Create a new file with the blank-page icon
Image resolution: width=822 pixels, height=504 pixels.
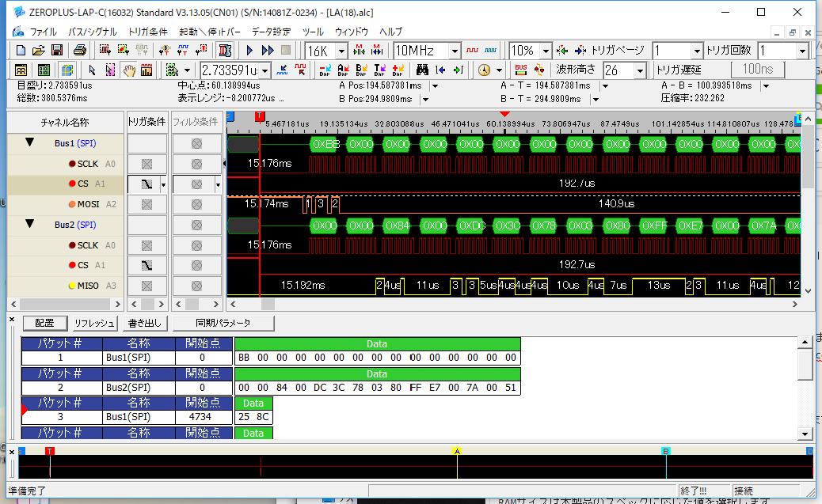21,51
